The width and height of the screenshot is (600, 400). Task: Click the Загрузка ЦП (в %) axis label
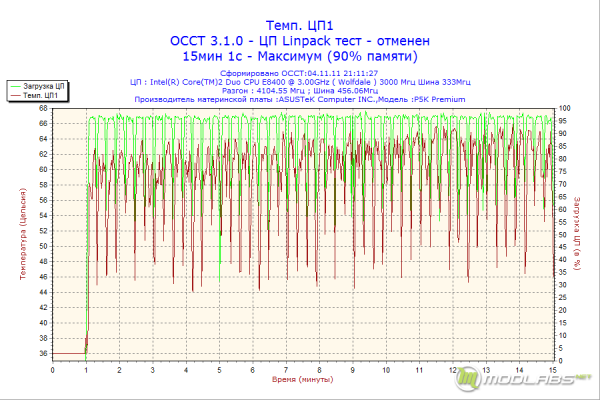point(577,234)
